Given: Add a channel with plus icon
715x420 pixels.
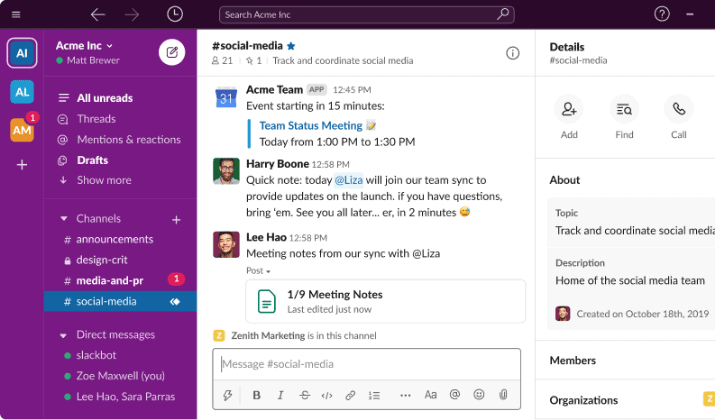Looking at the screenshot, I should (176, 220).
